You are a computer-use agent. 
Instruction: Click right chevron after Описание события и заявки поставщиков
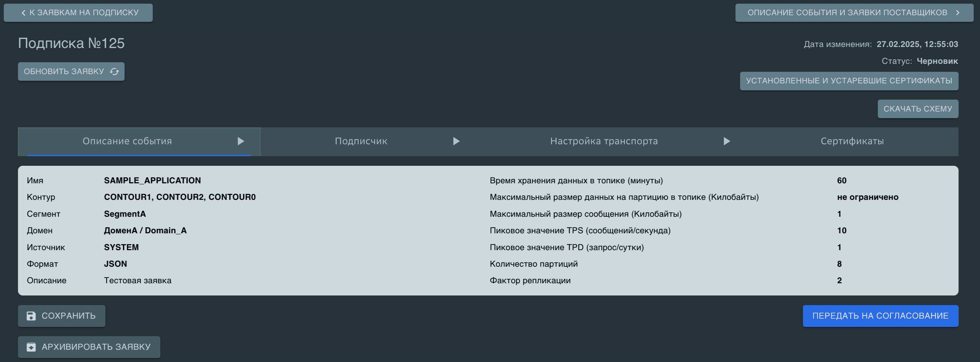pyautogui.click(x=957, y=13)
